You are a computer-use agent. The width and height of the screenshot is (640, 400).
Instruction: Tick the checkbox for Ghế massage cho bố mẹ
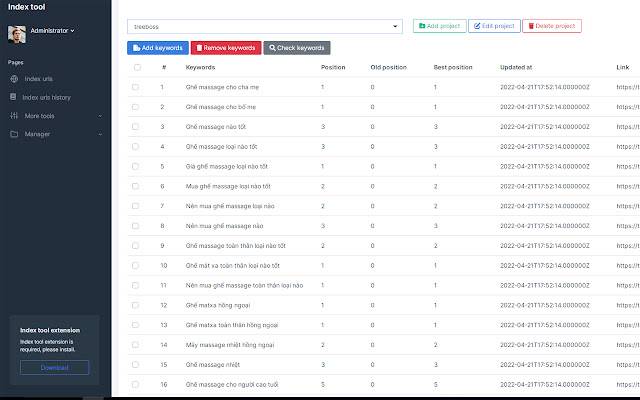point(136,107)
